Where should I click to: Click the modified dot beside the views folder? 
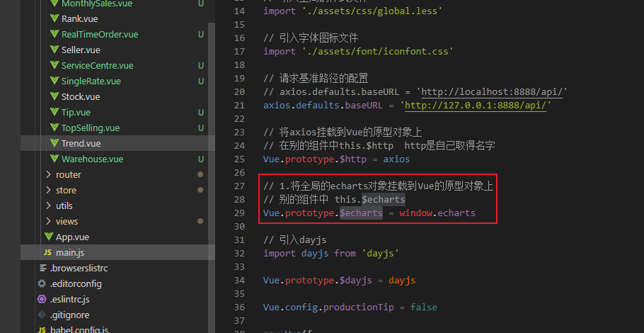tap(200, 221)
